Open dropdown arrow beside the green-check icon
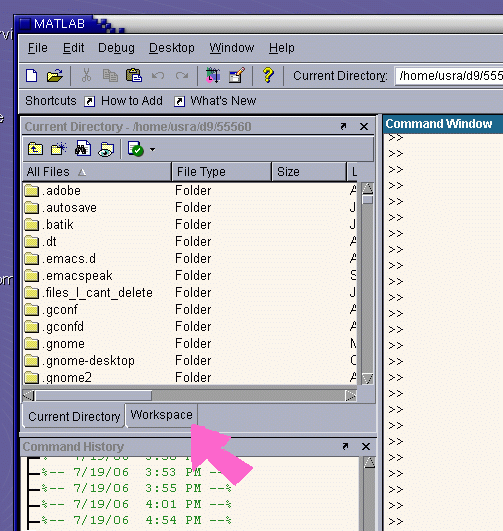 [152, 149]
